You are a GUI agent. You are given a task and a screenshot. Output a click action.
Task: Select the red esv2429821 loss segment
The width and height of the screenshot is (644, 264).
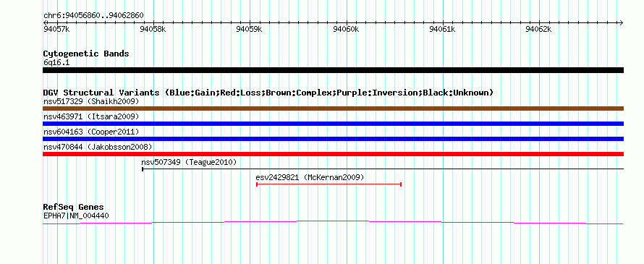tap(329, 184)
